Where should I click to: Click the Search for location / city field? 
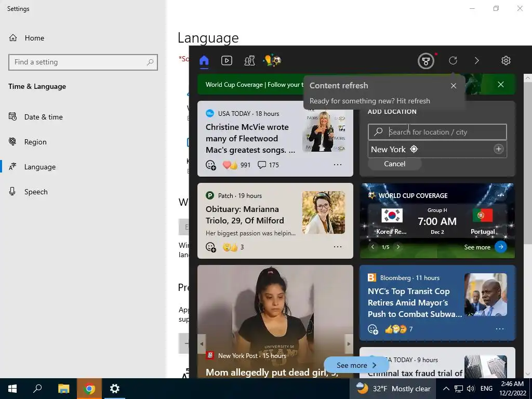tap(437, 132)
